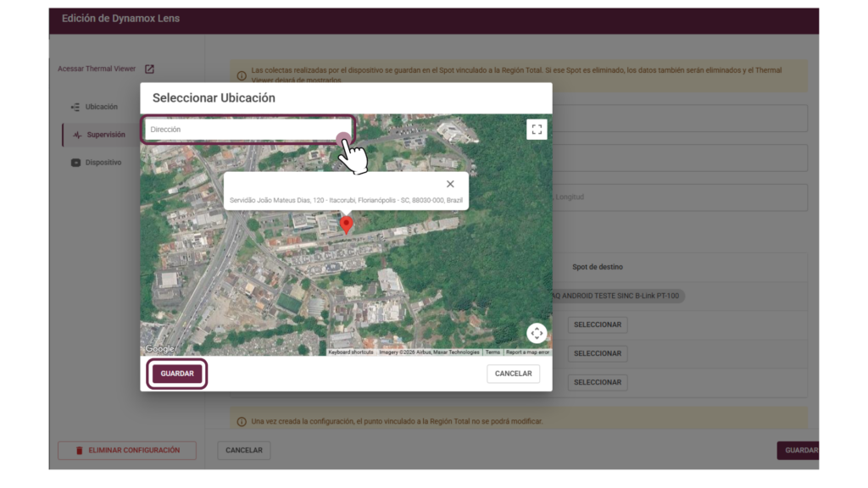Click the Ubicación sidebar icon
868x488 pixels.
coord(75,107)
